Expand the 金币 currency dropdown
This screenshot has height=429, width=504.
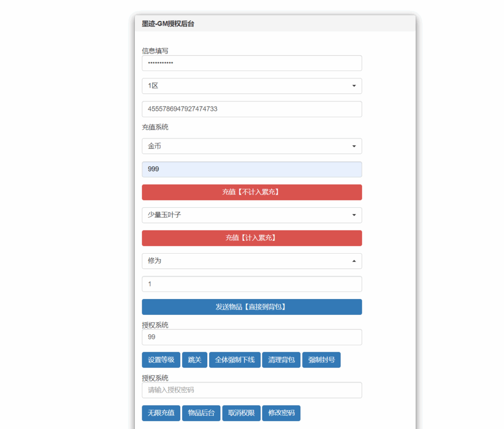pyautogui.click(x=252, y=146)
